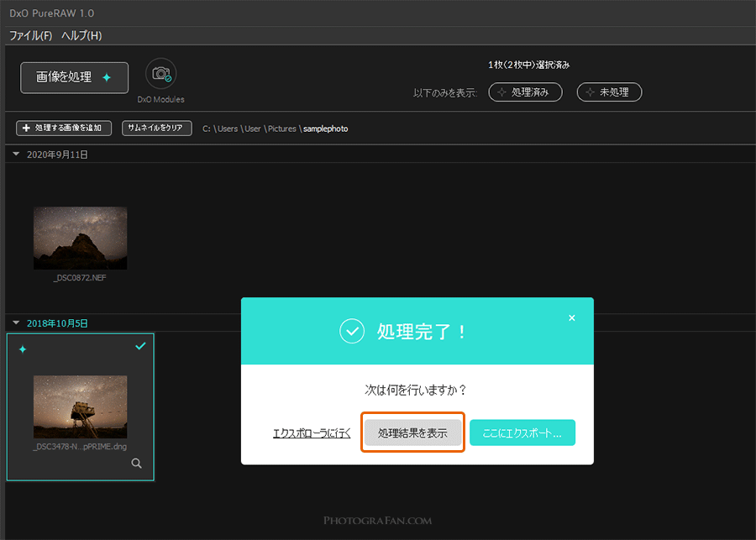Click the samplephoto folder in the path

(x=325, y=128)
